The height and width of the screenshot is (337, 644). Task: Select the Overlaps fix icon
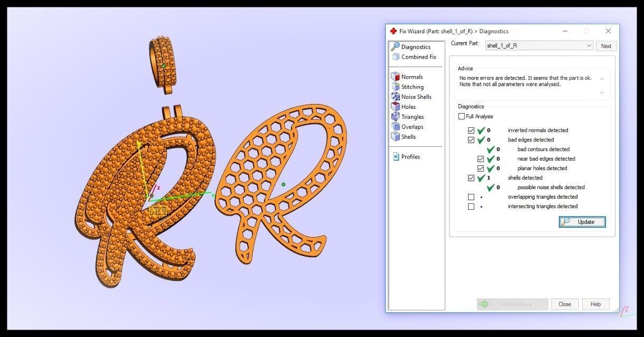[x=396, y=127]
